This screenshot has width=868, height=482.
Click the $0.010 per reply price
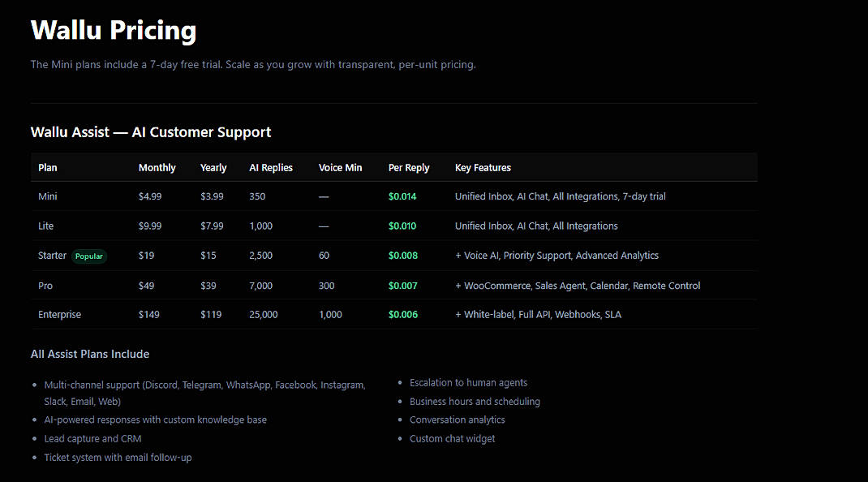click(402, 226)
